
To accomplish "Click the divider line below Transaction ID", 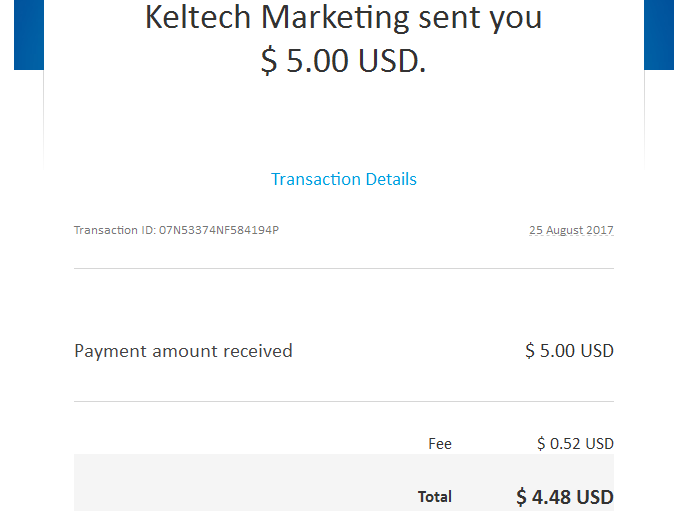I will point(344,268).
